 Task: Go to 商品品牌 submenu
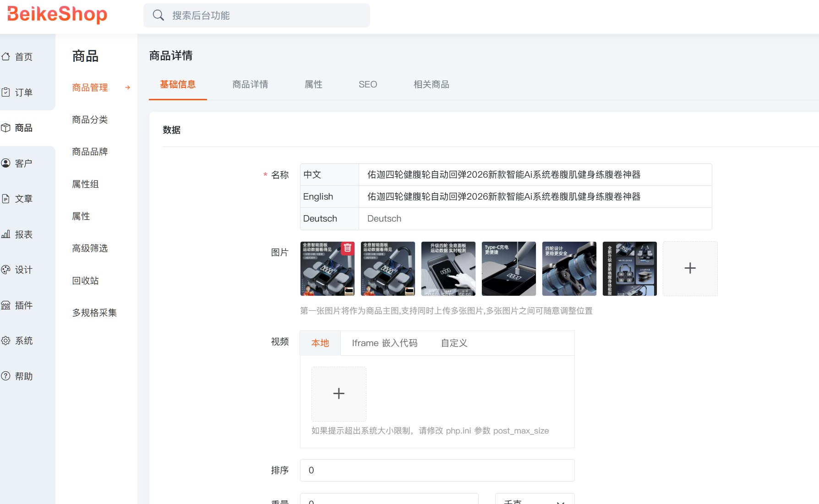pyautogui.click(x=90, y=152)
